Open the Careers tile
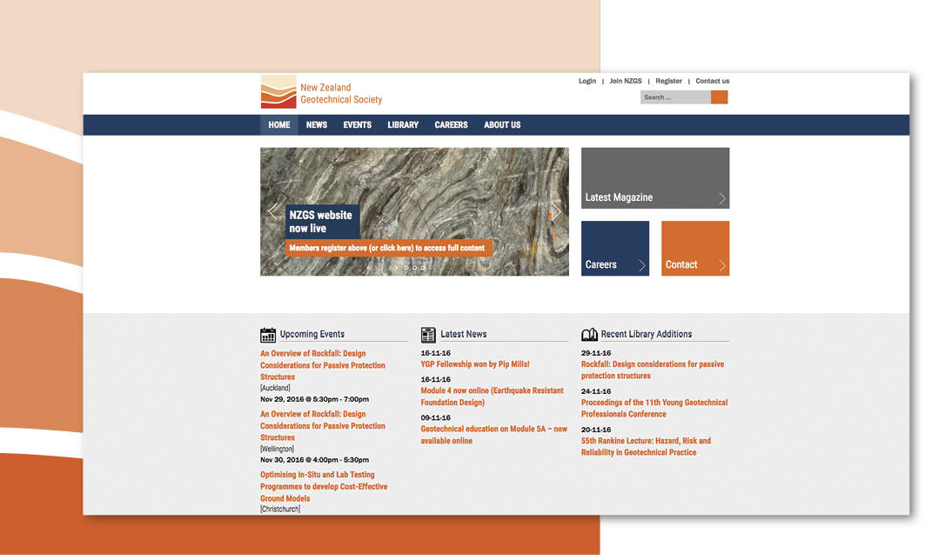The image size is (925, 560). coord(614,249)
